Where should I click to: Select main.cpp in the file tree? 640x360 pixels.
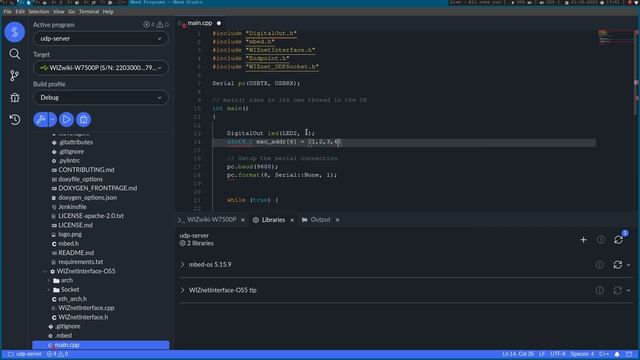click(x=101, y=345)
